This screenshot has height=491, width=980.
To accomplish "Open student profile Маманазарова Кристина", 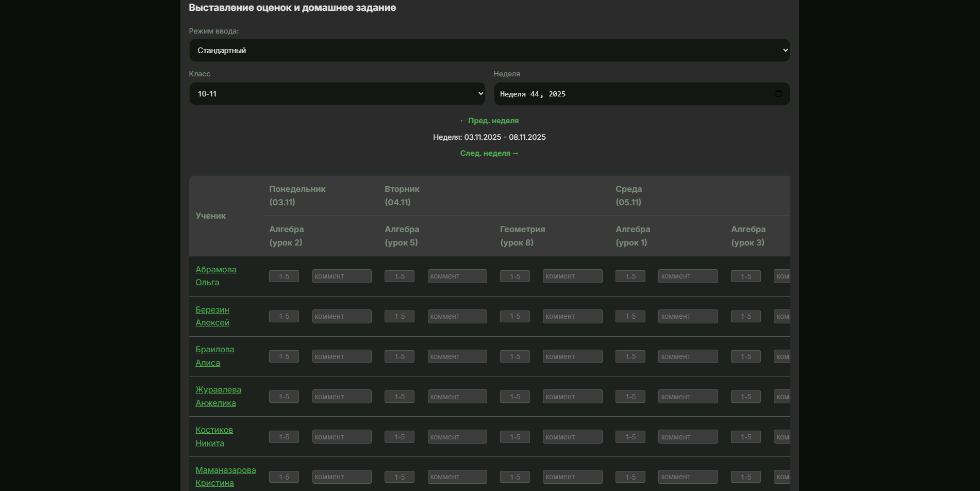I will point(226,477).
